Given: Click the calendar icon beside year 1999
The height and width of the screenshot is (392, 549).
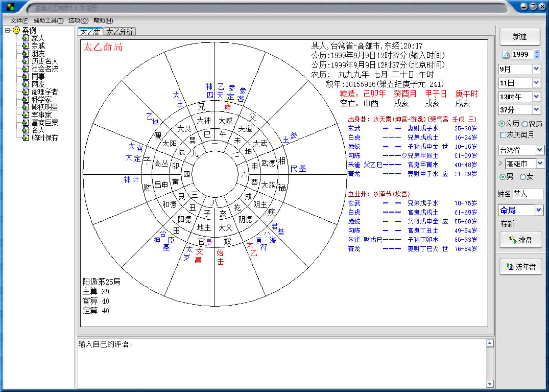Looking at the screenshot, I should [x=506, y=55].
